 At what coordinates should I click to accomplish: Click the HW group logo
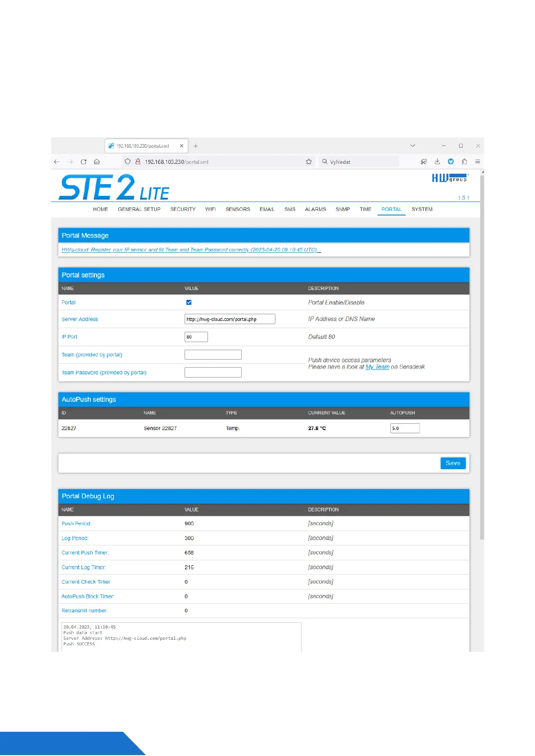(x=451, y=178)
